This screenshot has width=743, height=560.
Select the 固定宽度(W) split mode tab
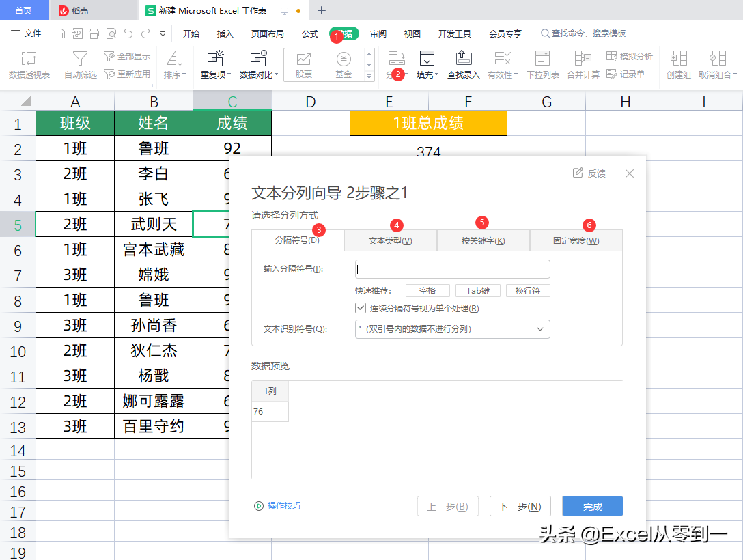pos(576,240)
